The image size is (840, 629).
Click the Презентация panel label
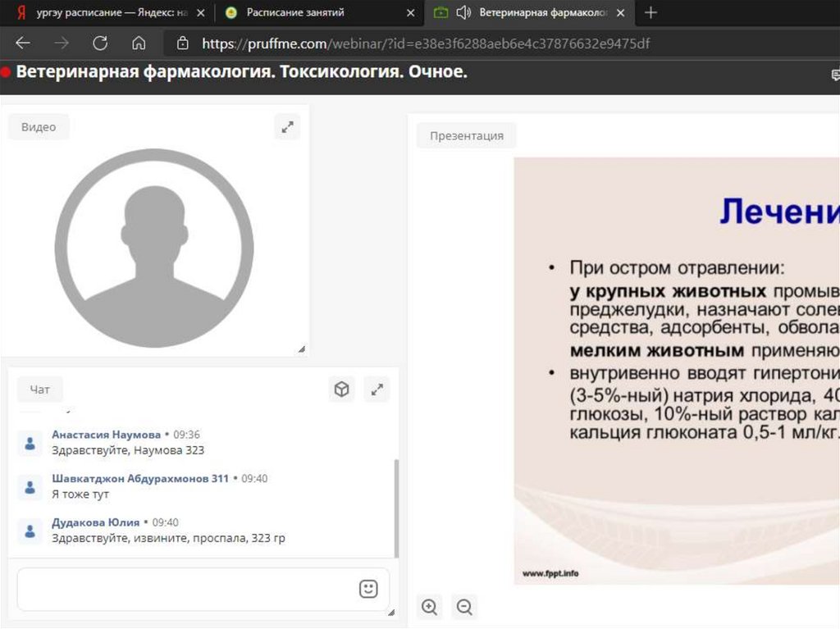(x=466, y=135)
